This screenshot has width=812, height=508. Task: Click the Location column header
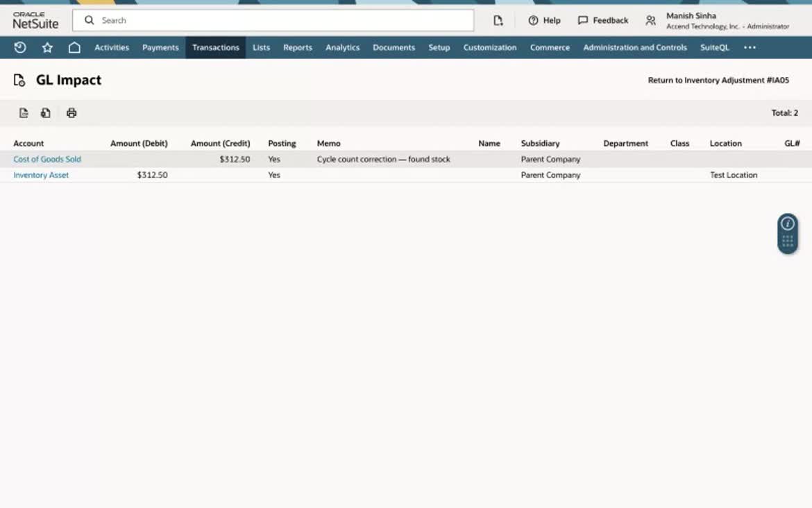(725, 144)
